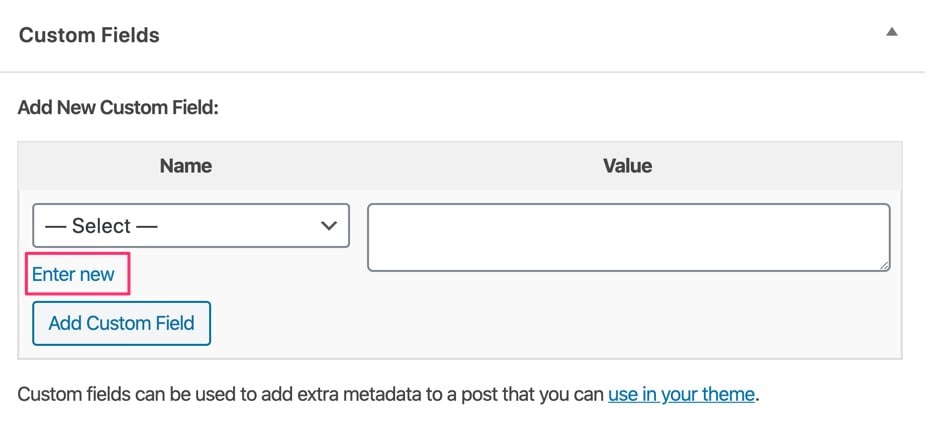Open the "— Select —" name dropdown
This screenshot has width=931, height=423.
click(190, 226)
